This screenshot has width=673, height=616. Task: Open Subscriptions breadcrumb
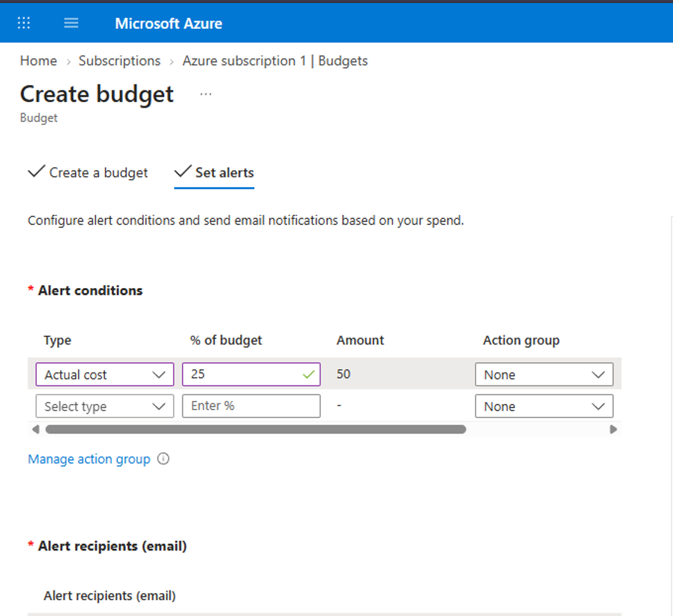pyautogui.click(x=119, y=61)
